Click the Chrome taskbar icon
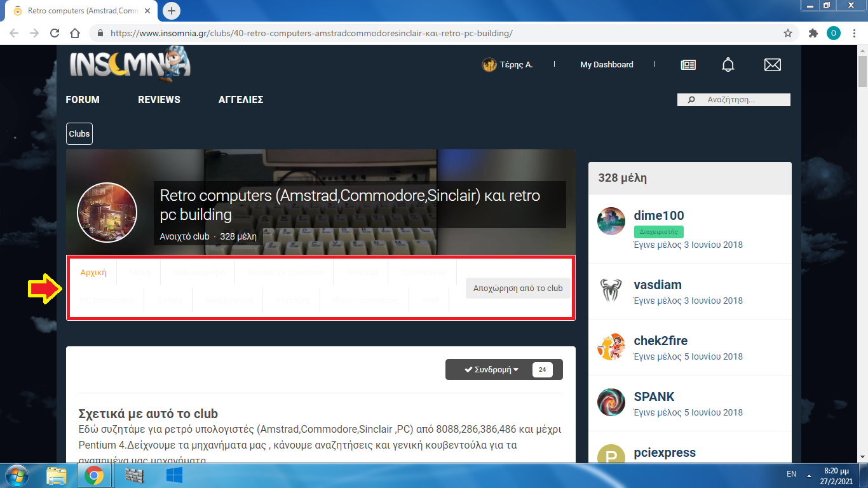This screenshot has height=488, width=868. (94, 475)
